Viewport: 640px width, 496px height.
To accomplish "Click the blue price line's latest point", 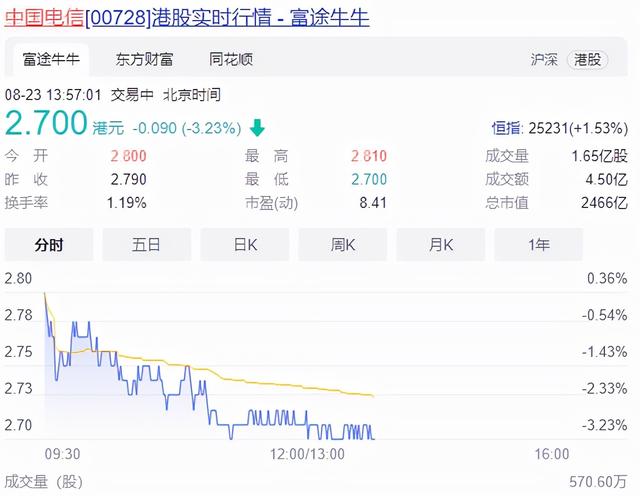I will click(373, 439).
